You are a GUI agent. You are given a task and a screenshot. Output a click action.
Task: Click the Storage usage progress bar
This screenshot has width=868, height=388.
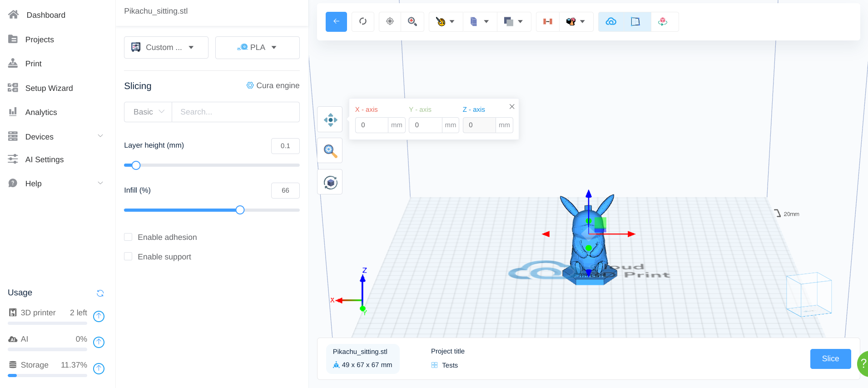coord(47,376)
